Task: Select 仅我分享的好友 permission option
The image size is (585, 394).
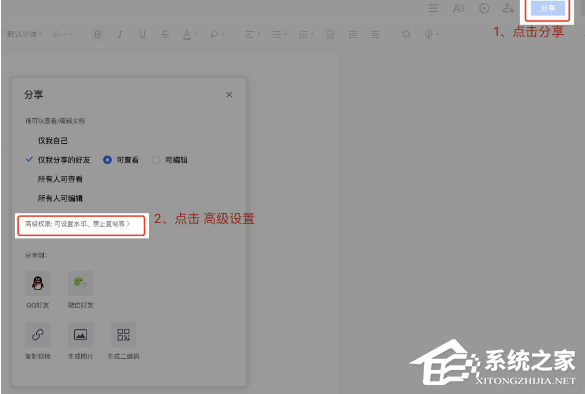Action: pos(64,160)
